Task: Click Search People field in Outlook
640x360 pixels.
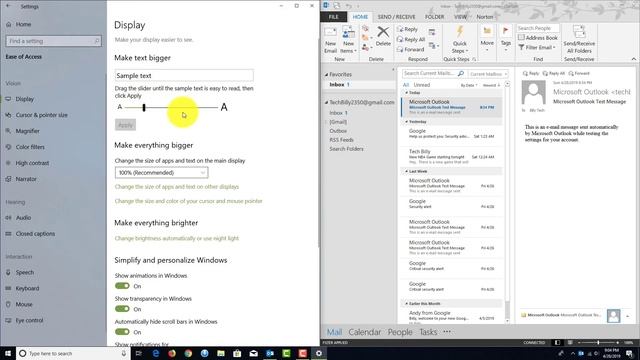Action: pyautogui.click(x=538, y=28)
